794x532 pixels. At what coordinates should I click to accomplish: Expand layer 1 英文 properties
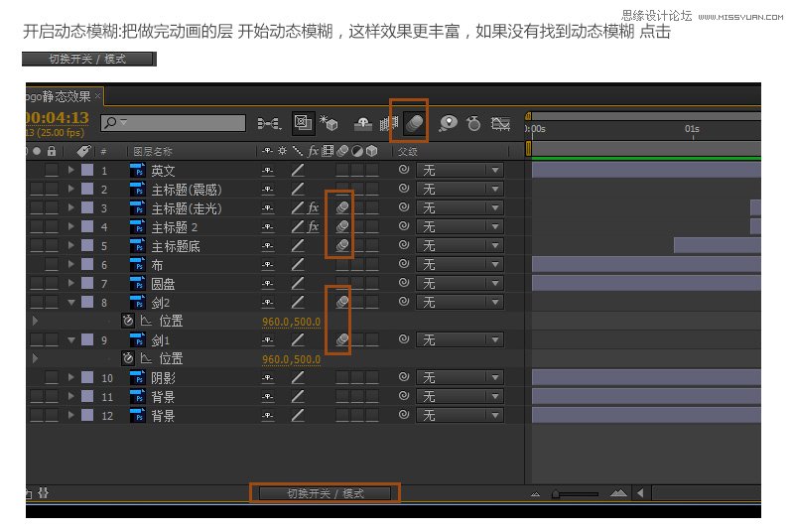click(70, 170)
